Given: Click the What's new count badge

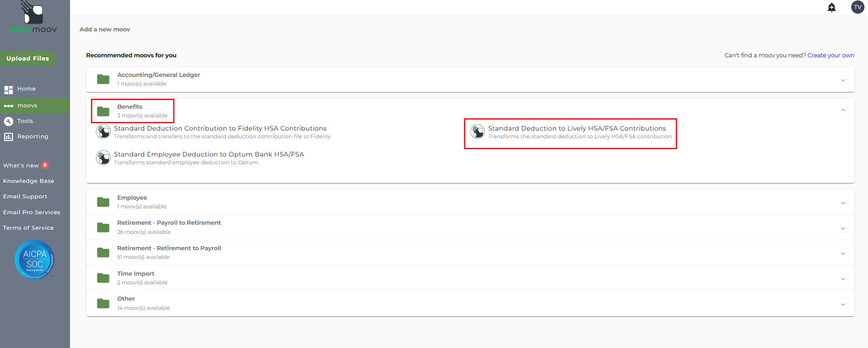Looking at the screenshot, I should click(45, 165).
